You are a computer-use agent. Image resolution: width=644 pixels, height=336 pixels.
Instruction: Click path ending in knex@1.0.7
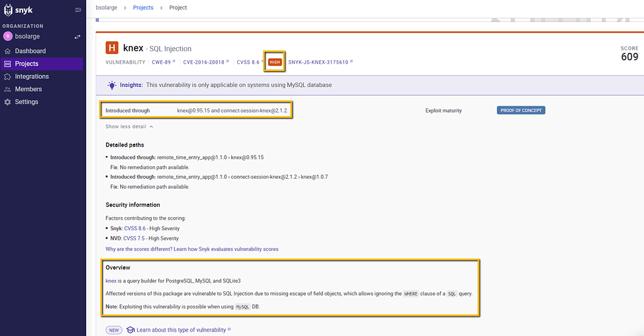pyautogui.click(x=242, y=177)
